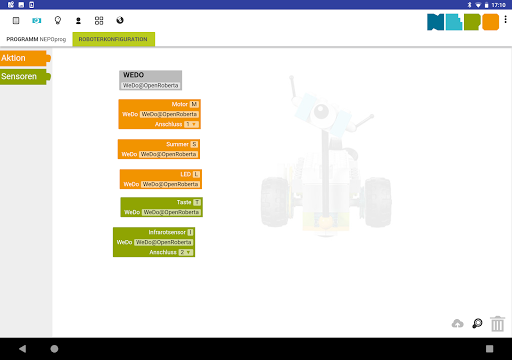Select the ROBOTERKONFIGURATION tab

113,39
